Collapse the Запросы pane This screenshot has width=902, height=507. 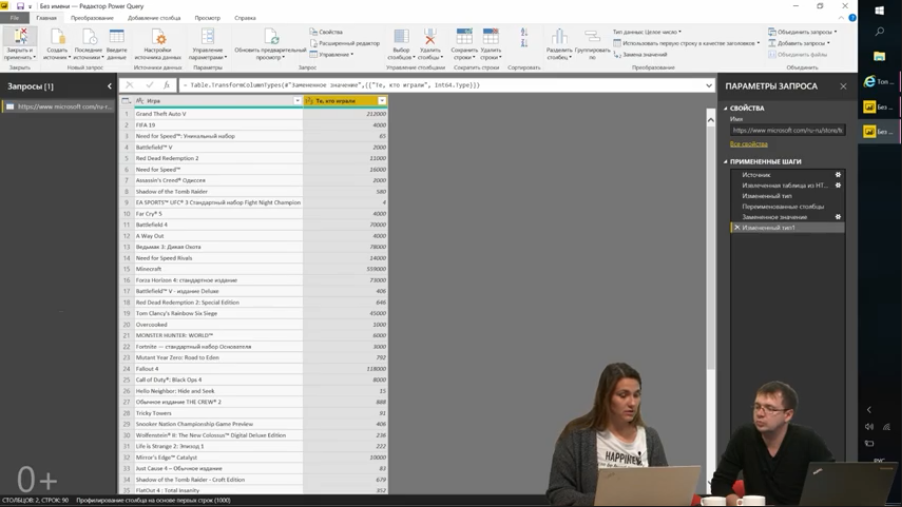pos(109,86)
